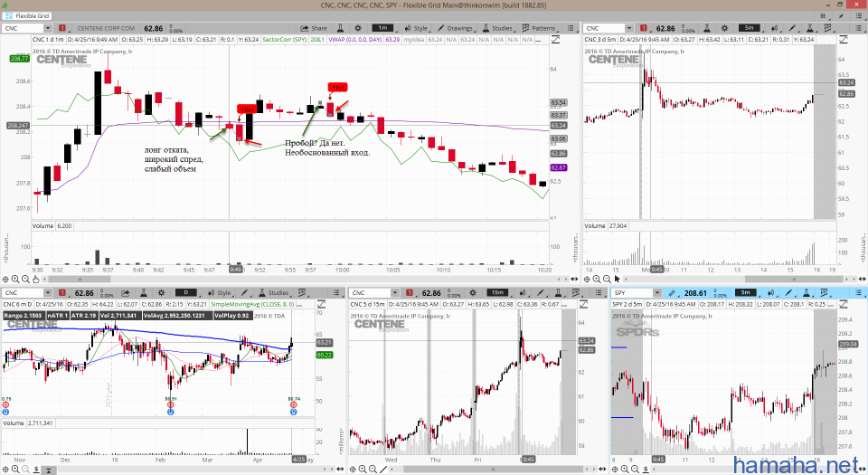Click red link 1 in top-right chart
Viewport: 868px width, 475px height.
click(643, 28)
